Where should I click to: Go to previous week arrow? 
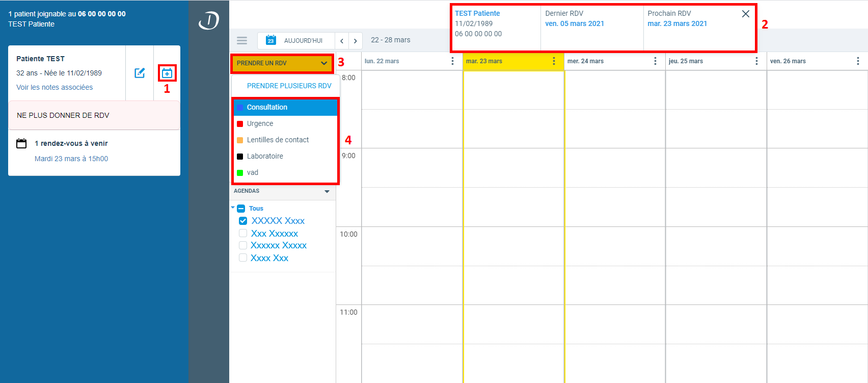342,41
